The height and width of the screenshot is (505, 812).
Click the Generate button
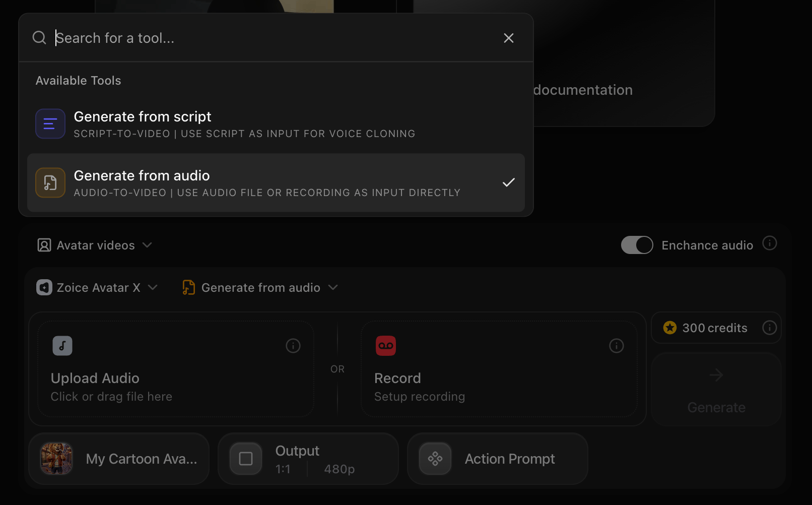point(716,390)
